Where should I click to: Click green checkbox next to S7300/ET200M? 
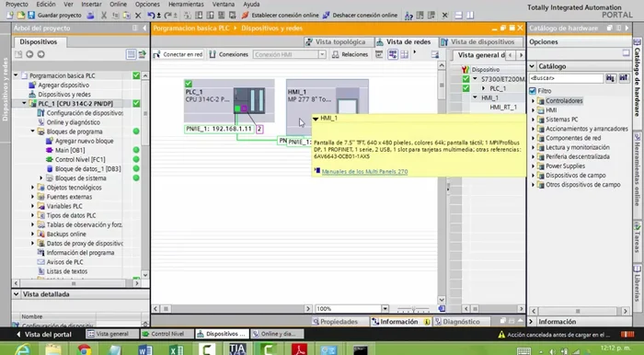tap(466, 79)
